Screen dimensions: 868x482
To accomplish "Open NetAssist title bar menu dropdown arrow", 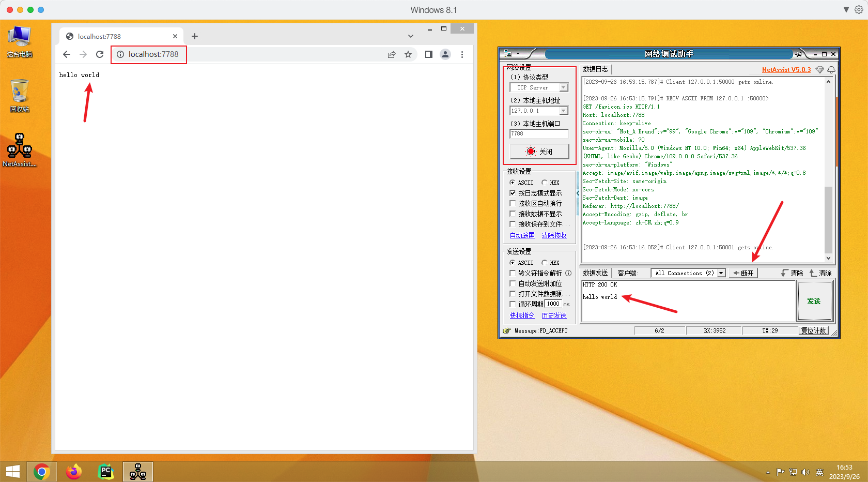I will click(518, 54).
